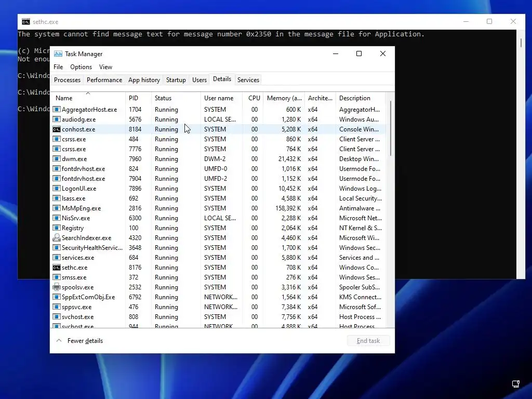Click the SppExtComObj.Exe process icon
The image size is (532, 399).
pos(56,297)
